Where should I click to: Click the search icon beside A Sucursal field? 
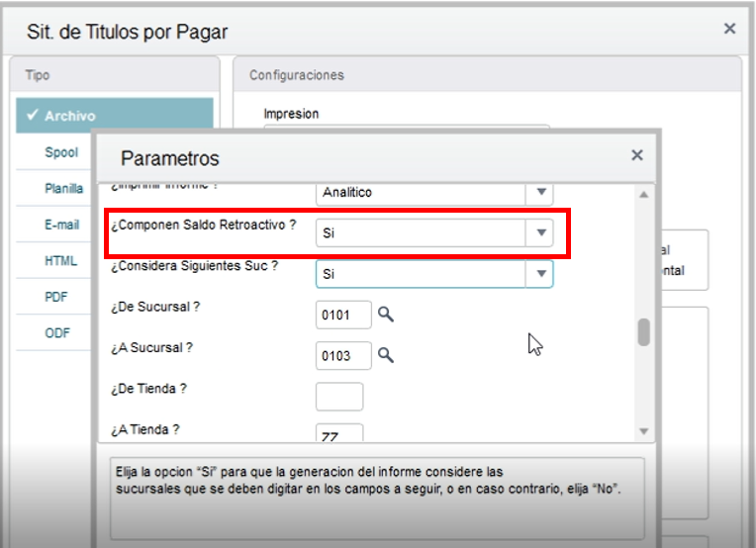pyautogui.click(x=386, y=355)
